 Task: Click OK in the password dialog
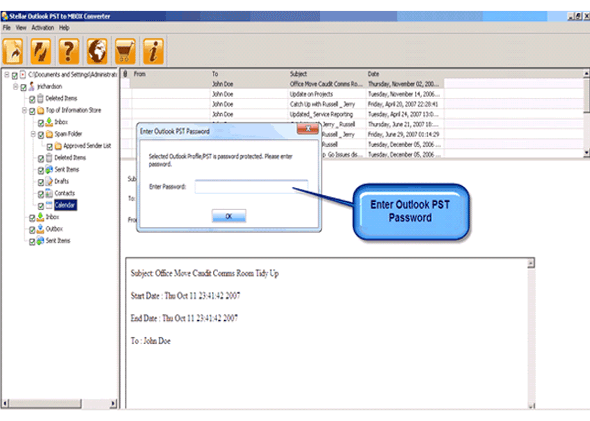[229, 216]
